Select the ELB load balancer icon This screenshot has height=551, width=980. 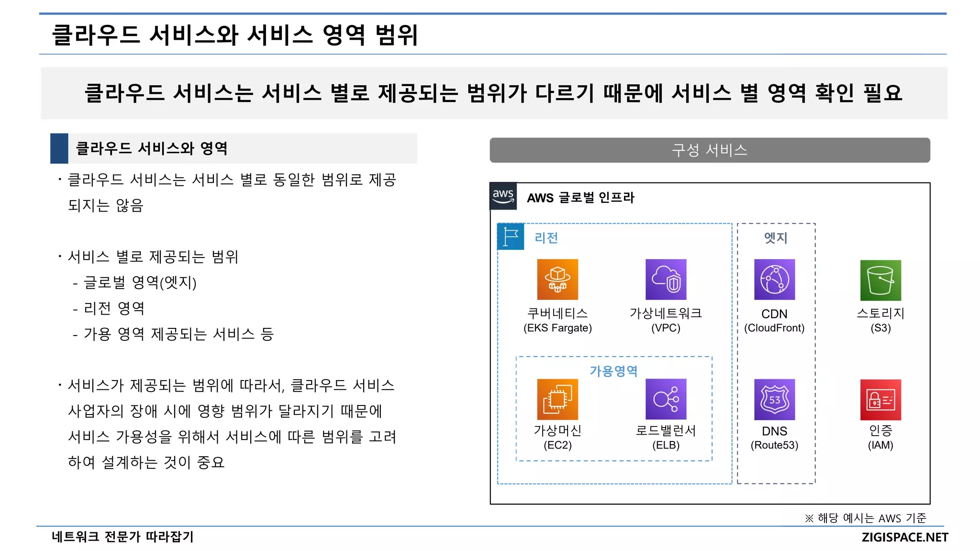[666, 399]
